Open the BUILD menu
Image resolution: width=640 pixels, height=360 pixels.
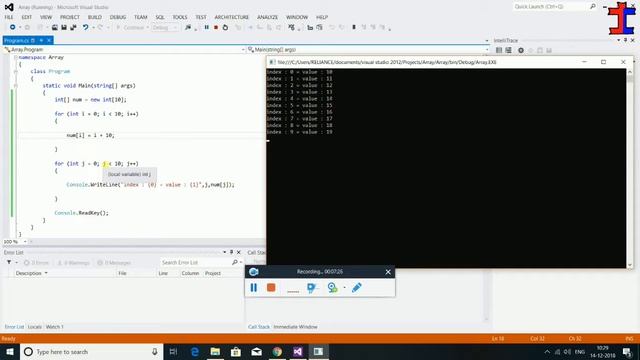coord(95,17)
